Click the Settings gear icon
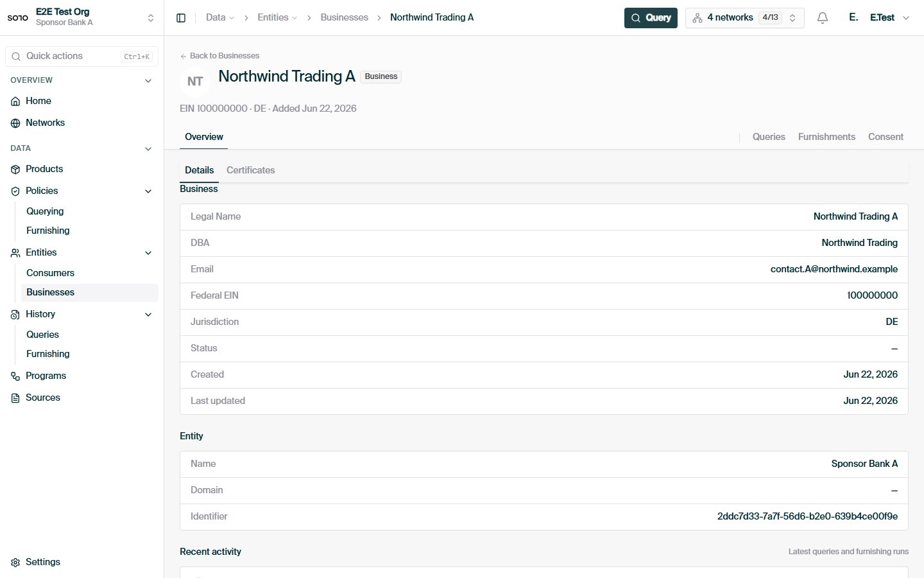This screenshot has height=578, width=924. click(15, 562)
